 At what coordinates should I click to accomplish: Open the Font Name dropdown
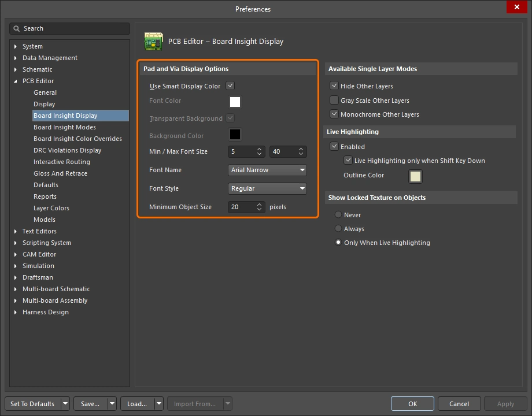(267, 170)
